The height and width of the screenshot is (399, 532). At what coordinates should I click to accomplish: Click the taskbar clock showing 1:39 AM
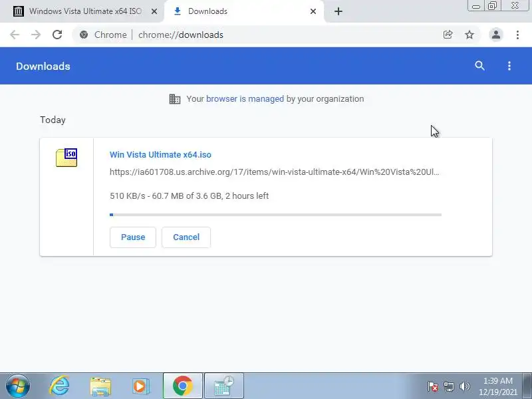tap(497, 386)
